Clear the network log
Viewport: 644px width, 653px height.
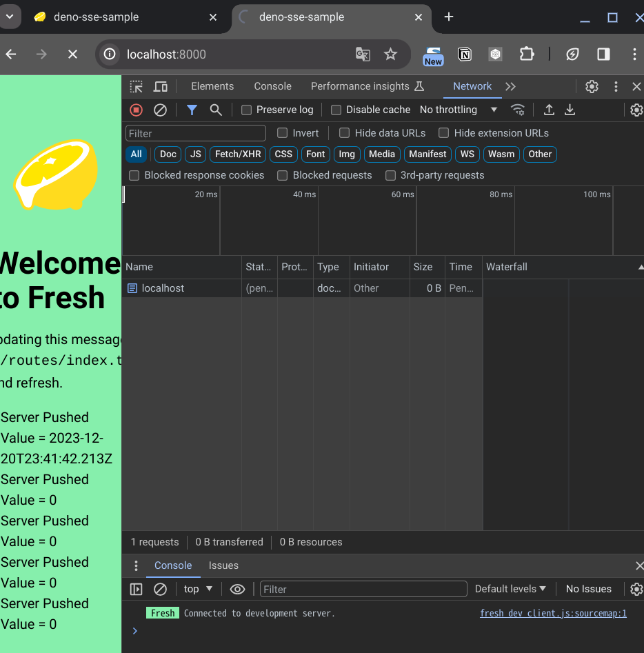[x=160, y=110]
